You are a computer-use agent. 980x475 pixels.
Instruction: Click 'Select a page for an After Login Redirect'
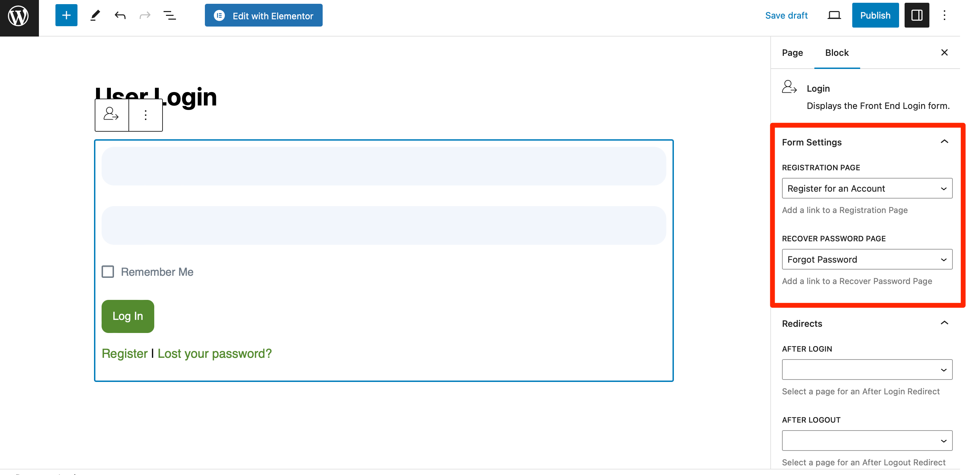point(861,392)
